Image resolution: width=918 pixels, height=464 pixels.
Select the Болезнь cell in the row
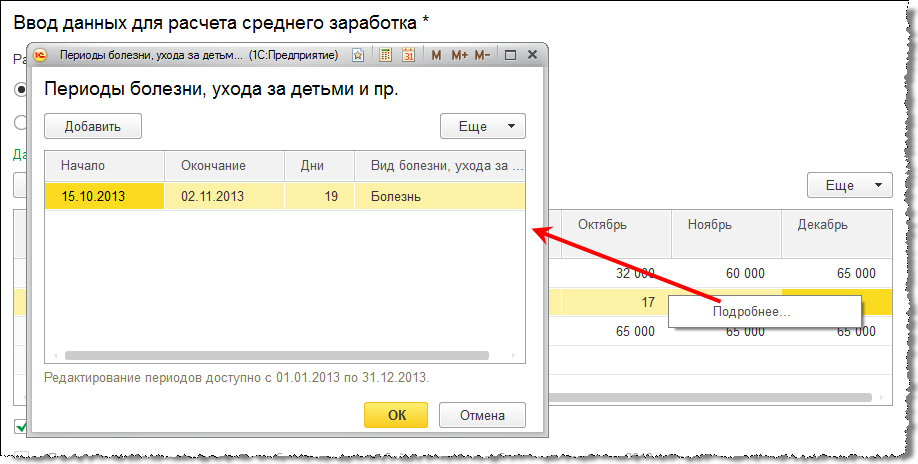pos(440,196)
